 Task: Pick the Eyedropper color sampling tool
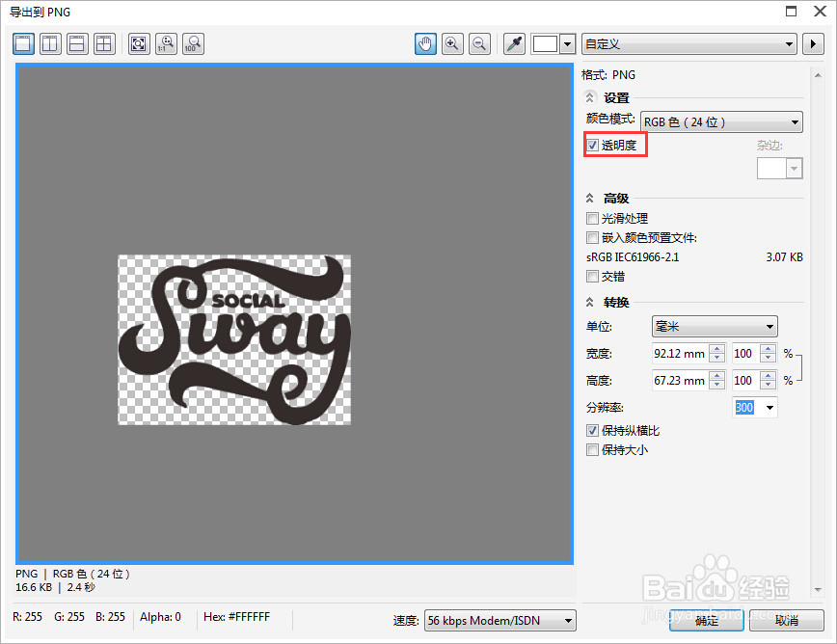click(513, 43)
